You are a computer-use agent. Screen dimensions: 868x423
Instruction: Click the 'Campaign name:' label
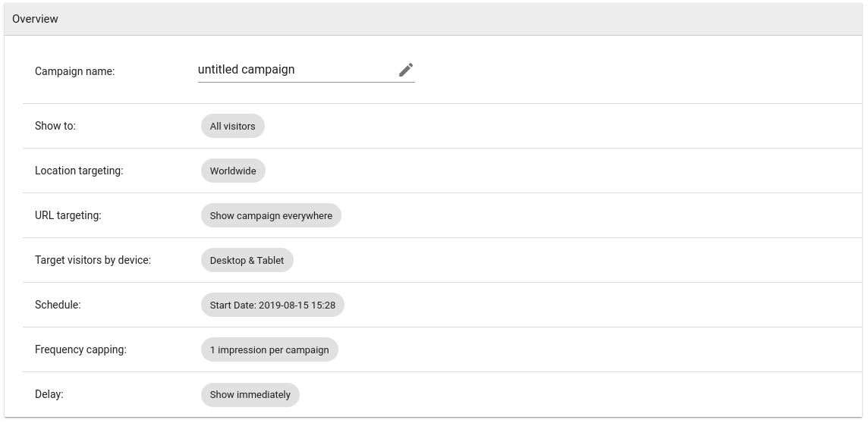(74, 71)
